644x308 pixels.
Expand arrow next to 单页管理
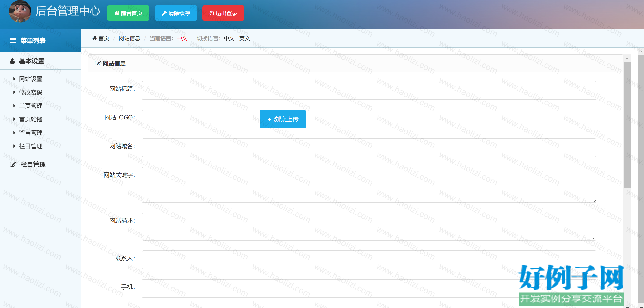(x=14, y=106)
